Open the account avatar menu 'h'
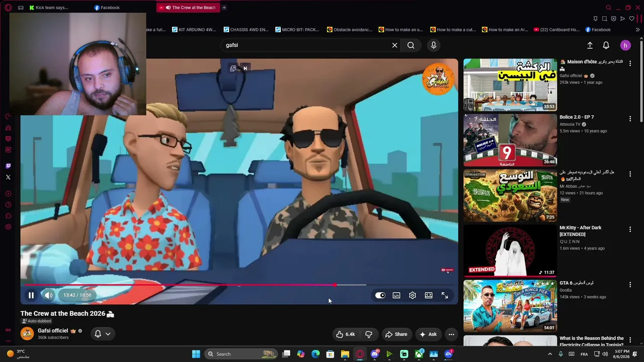 [625, 45]
